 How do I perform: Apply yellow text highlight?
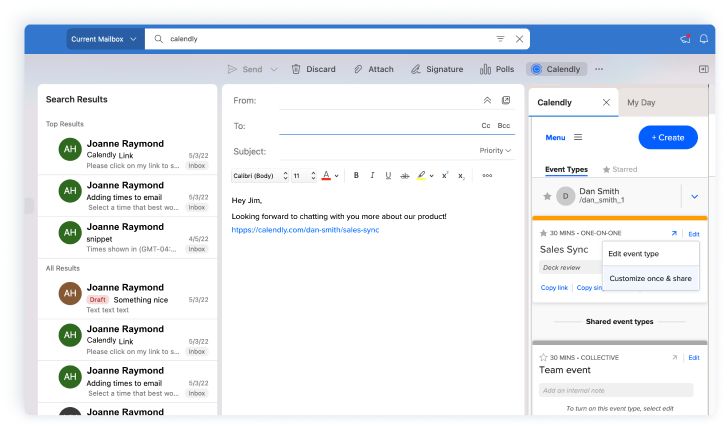coord(421,176)
